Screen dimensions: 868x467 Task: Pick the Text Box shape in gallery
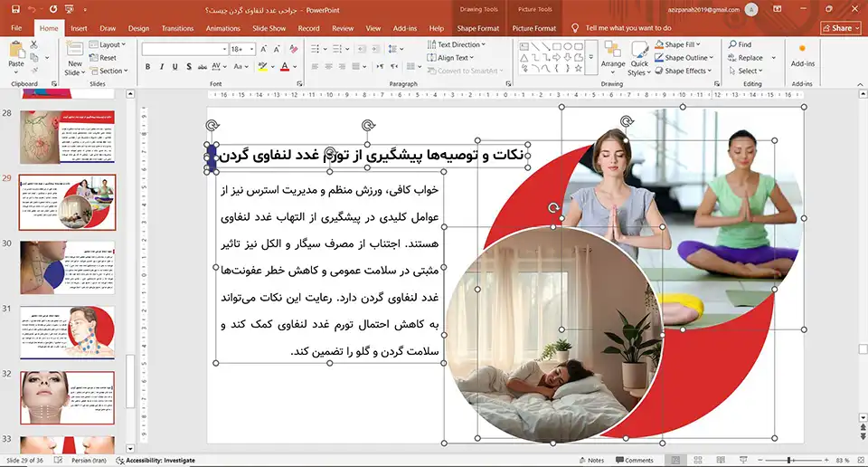[524, 46]
